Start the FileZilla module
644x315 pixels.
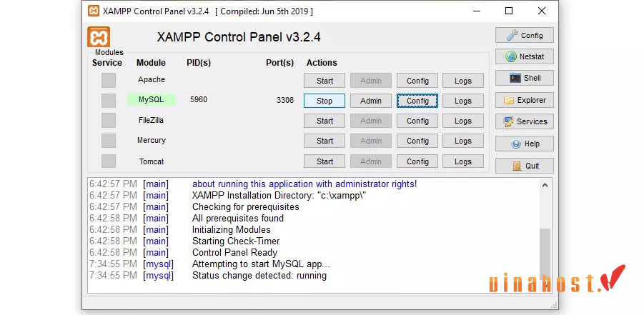[x=325, y=121]
